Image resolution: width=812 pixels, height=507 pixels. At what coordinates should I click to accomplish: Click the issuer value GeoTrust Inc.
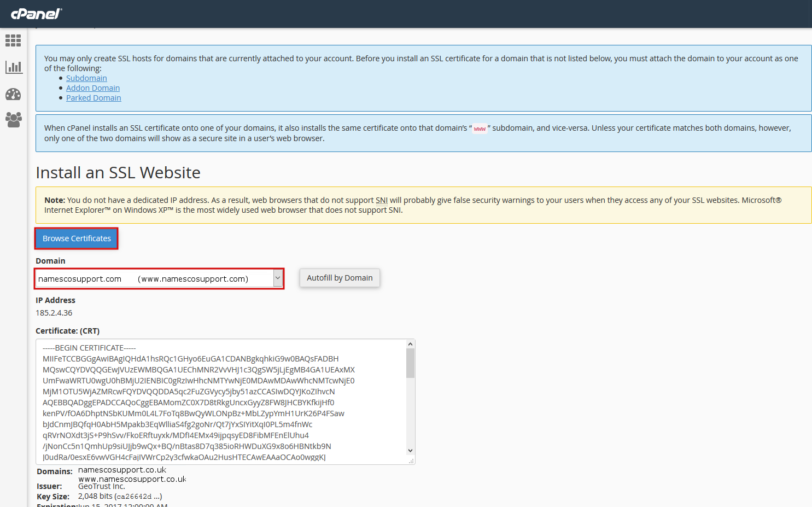click(102, 486)
